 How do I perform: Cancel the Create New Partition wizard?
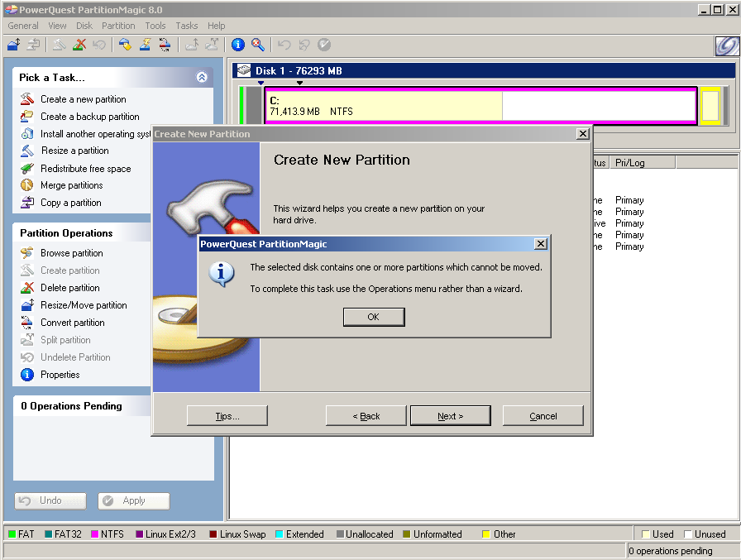click(543, 416)
